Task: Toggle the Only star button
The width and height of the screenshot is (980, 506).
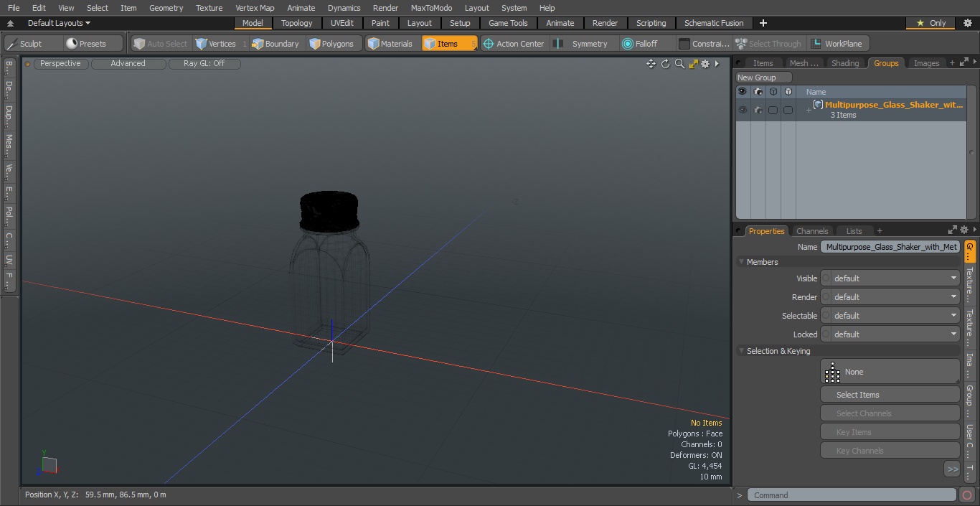Action: [930, 23]
